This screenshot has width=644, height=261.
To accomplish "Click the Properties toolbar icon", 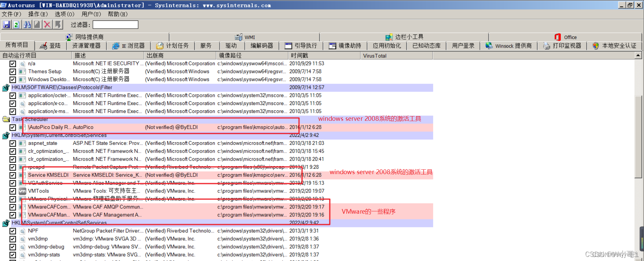I will pyautogui.click(x=37, y=24).
